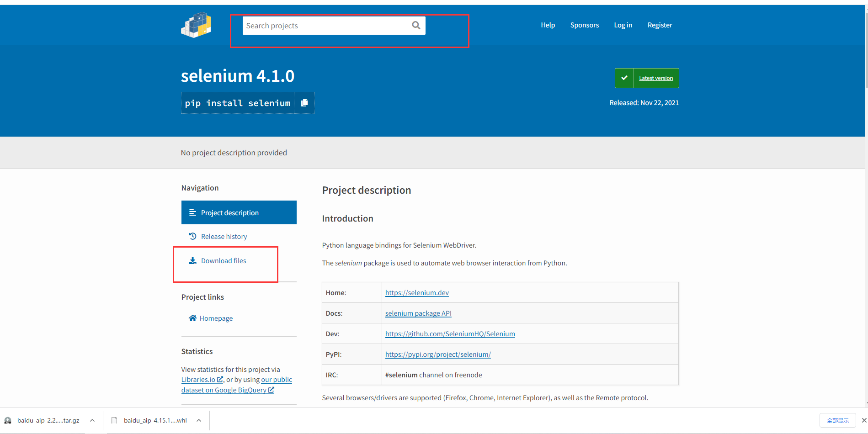Click the Homepage house icon
868x434 pixels.
point(193,318)
